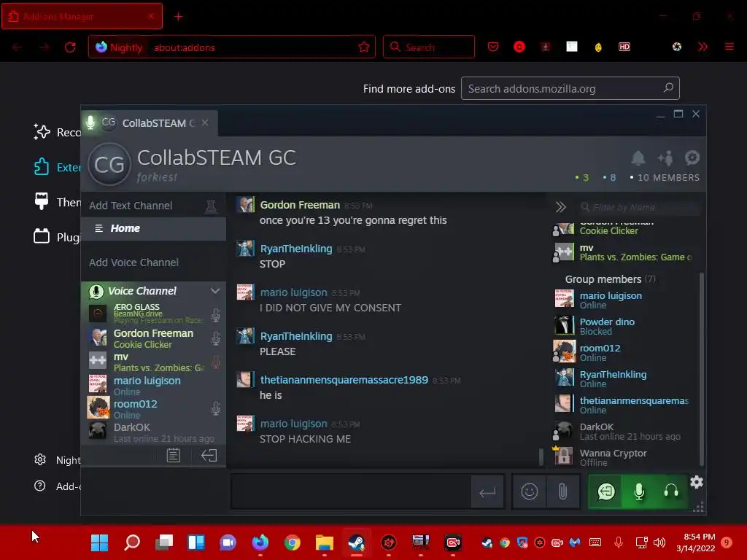Collapse member list with double chevron
The image size is (747, 560).
[560, 207]
